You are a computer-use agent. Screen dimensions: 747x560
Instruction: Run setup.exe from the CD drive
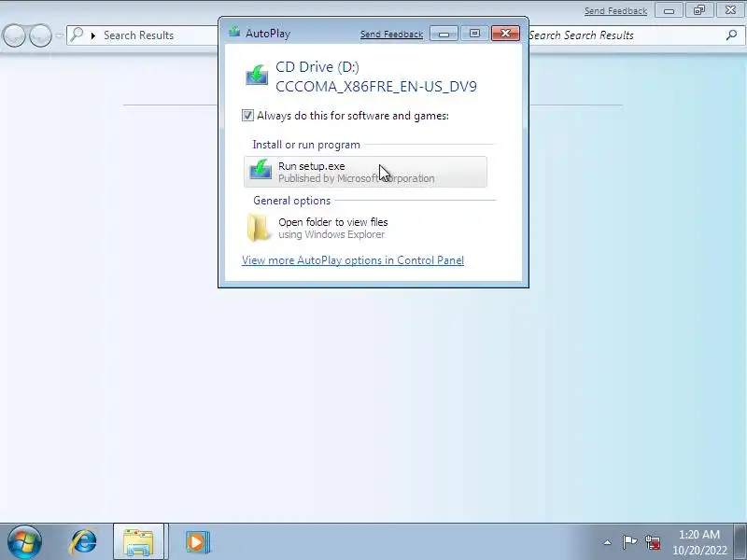click(365, 172)
